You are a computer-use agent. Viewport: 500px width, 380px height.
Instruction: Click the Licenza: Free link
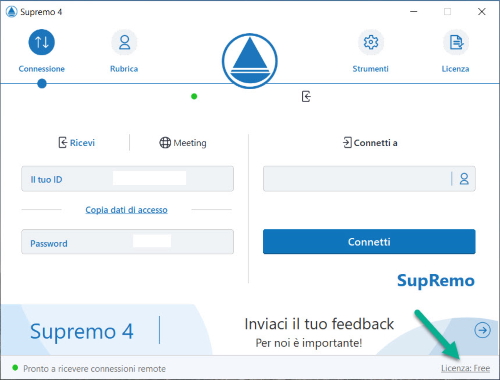[465, 368]
